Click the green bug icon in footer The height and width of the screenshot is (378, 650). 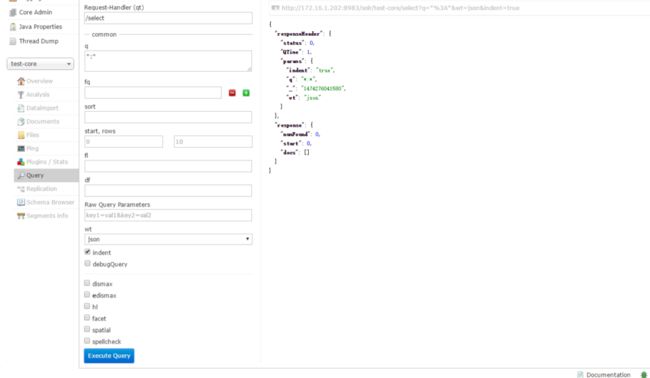pos(643,375)
